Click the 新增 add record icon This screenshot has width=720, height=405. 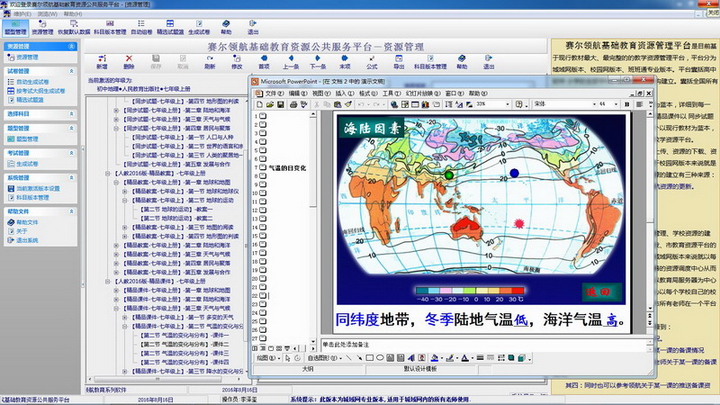click(x=103, y=59)
